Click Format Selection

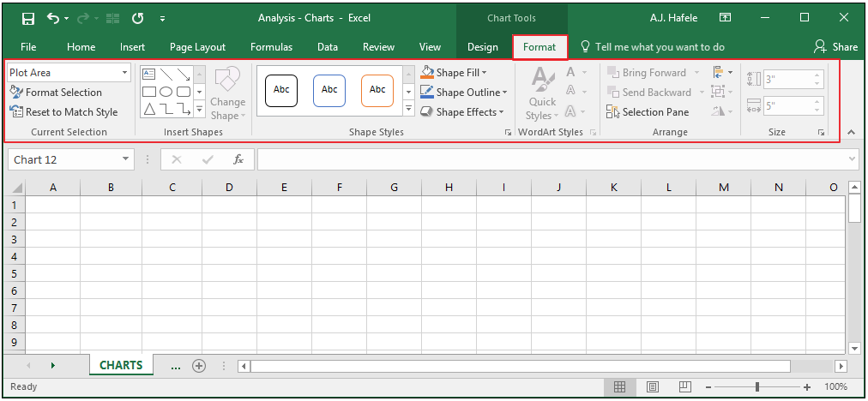56,93
